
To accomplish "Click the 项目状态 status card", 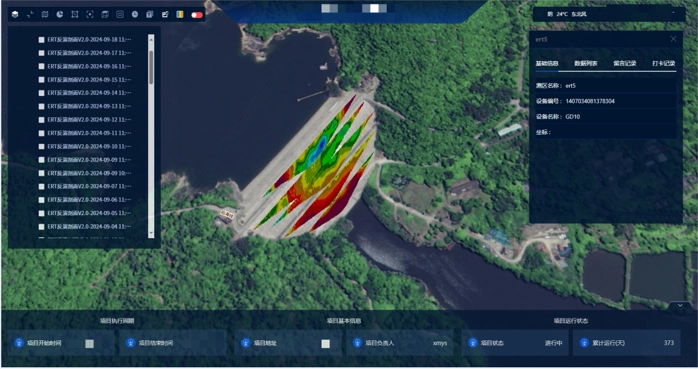I will (x=515, y=343).
